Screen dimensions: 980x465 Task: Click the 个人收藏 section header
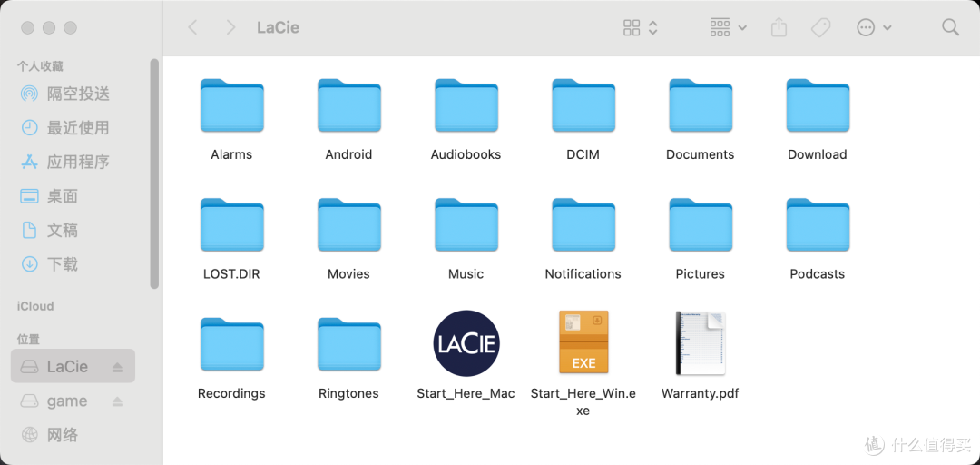[x=40, y=66]
